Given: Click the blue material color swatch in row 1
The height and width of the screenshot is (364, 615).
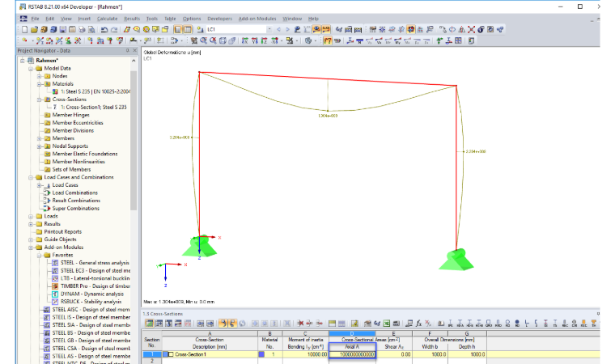Looking at the screenshot, I should (261, 354).
